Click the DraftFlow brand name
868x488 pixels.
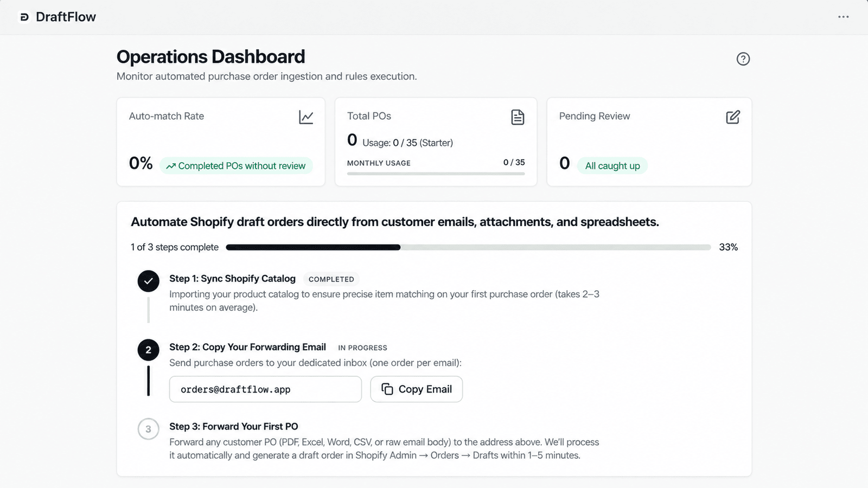point(66,17)
